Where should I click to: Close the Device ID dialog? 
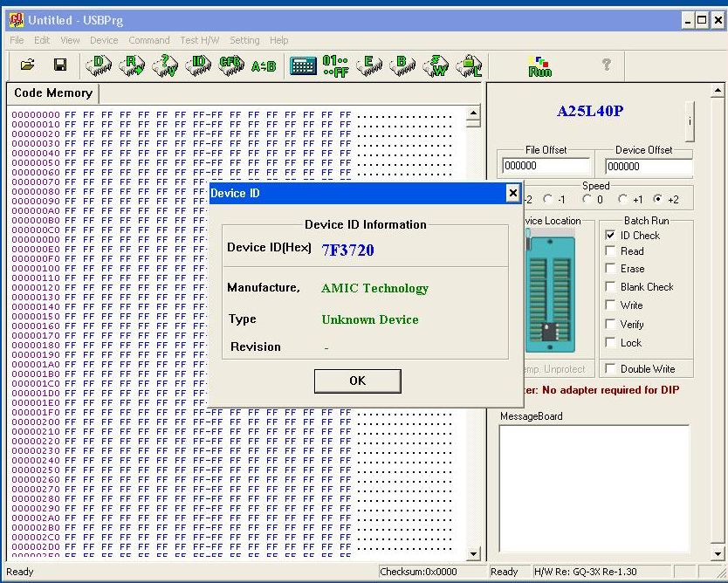click(512, 193)
